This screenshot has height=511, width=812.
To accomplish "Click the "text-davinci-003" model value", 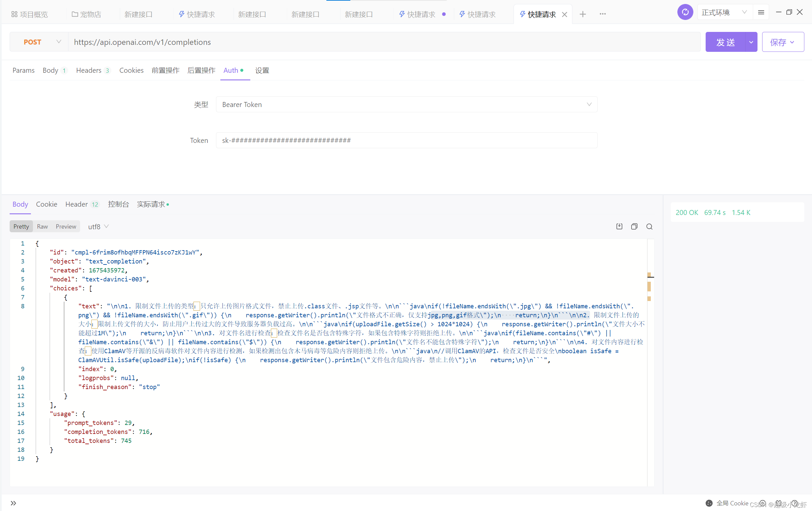I will (x=114, y=279).
